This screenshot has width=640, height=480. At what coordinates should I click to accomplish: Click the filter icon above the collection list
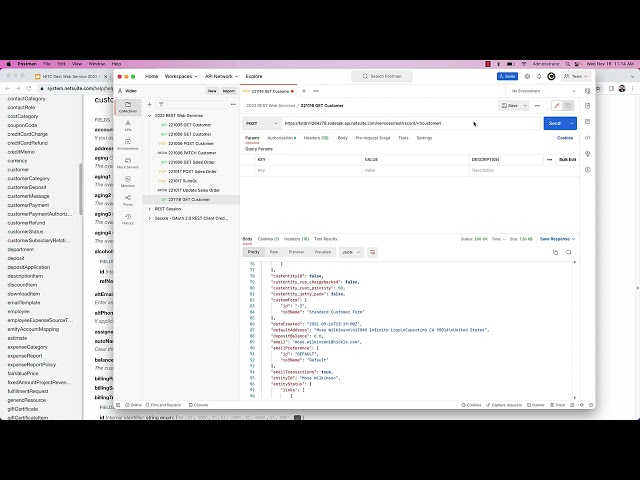(x=161, y=104)
